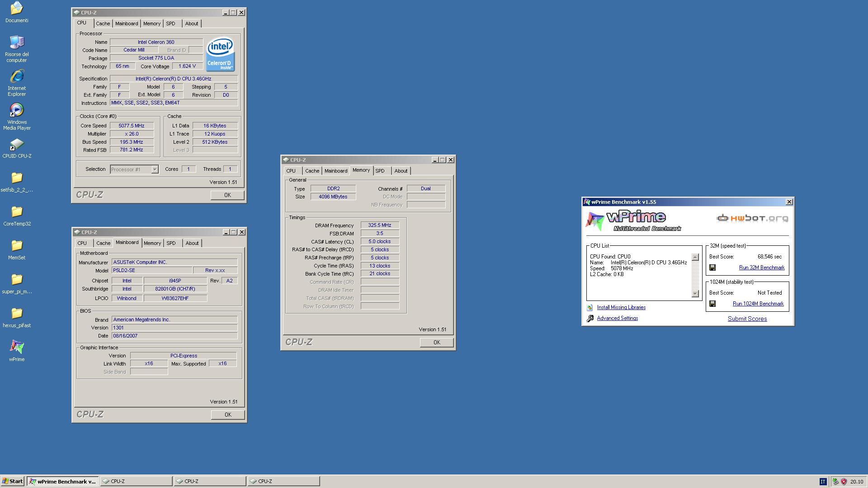The width and height of the screenshot is (868, 488).
Task: Open Risorse del computer icon
Action: coord(17,49)
